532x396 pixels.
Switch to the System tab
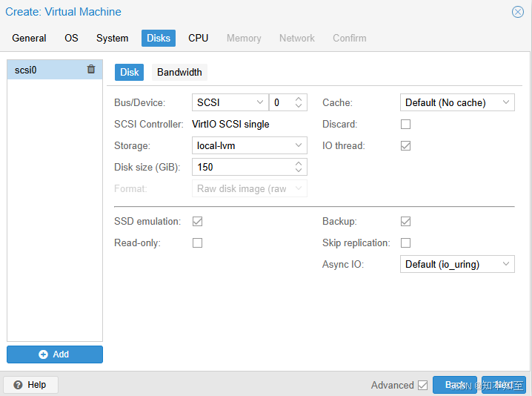pyautogui.click(x=113, y=38)
